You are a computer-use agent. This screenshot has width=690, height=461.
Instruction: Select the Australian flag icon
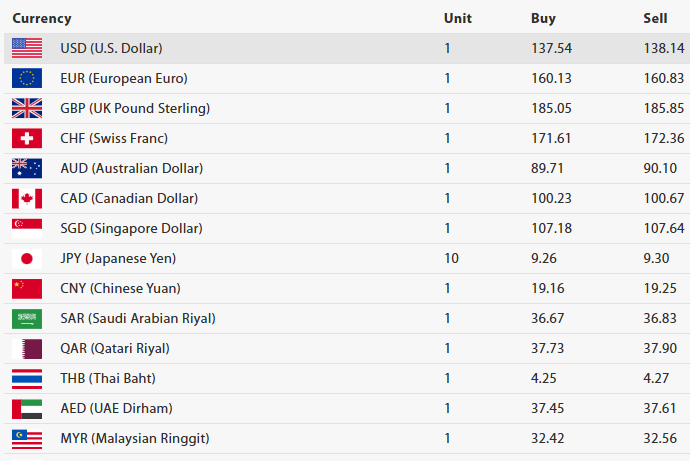(27, 168)
